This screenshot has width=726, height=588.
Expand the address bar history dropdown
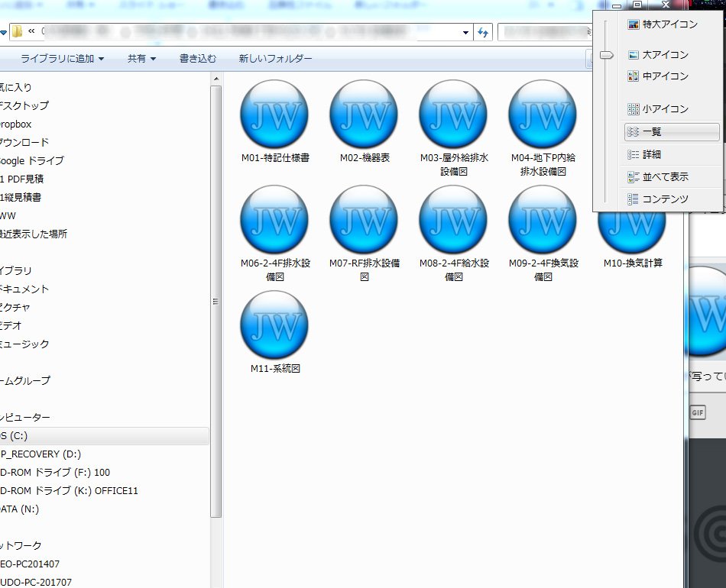pyautogui.click(x=465, y=32)
